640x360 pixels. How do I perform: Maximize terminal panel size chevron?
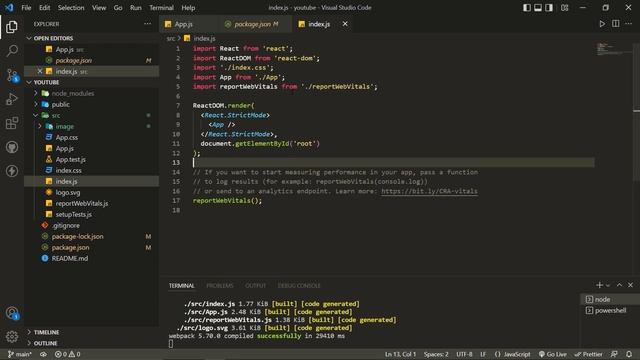619,285
